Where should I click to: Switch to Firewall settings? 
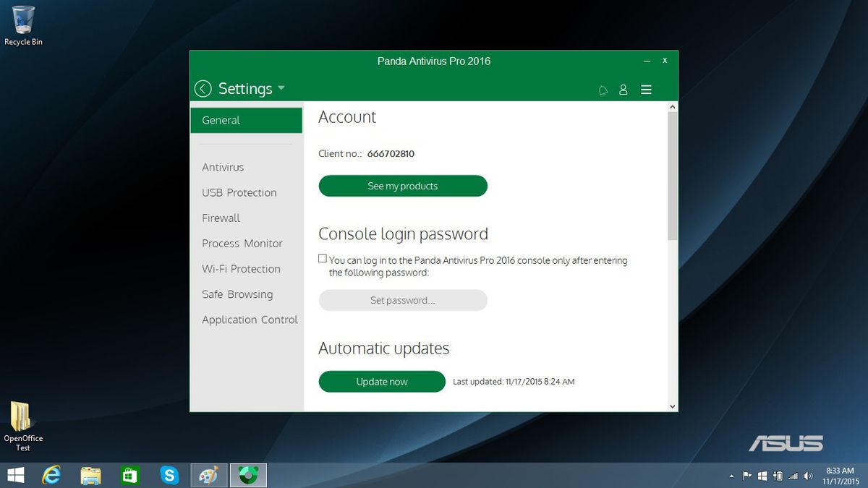(221, 218)
